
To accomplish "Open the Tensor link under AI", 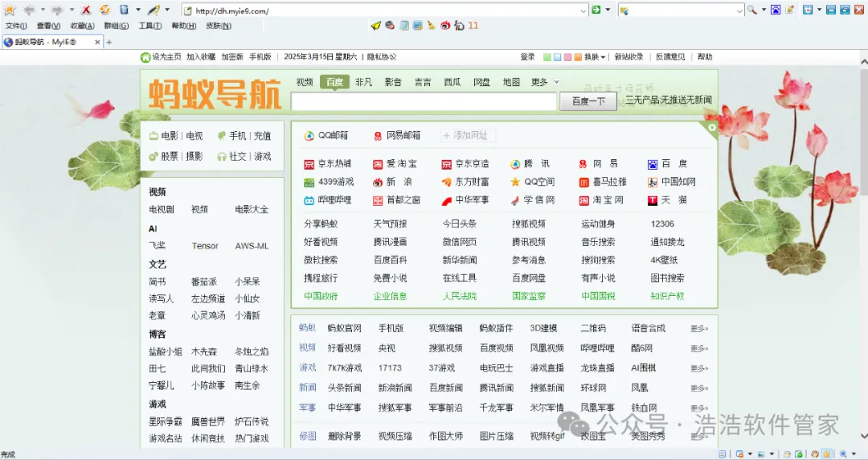I will pos(205,246).
